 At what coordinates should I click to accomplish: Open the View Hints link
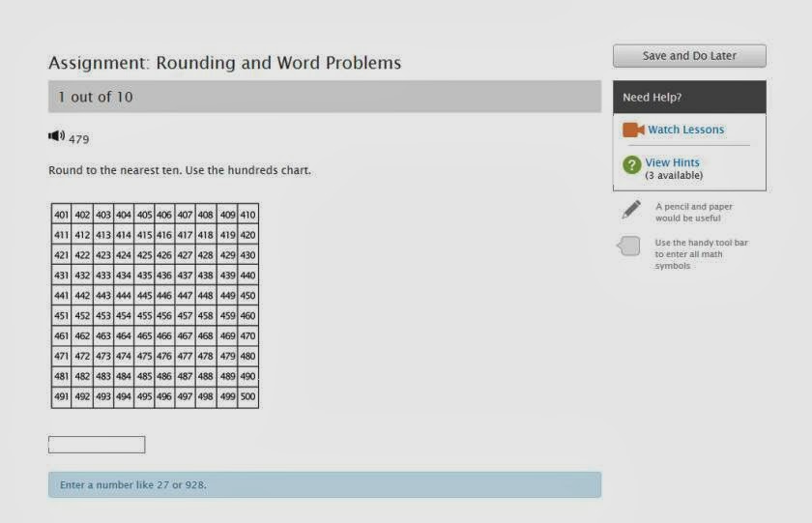672,162
